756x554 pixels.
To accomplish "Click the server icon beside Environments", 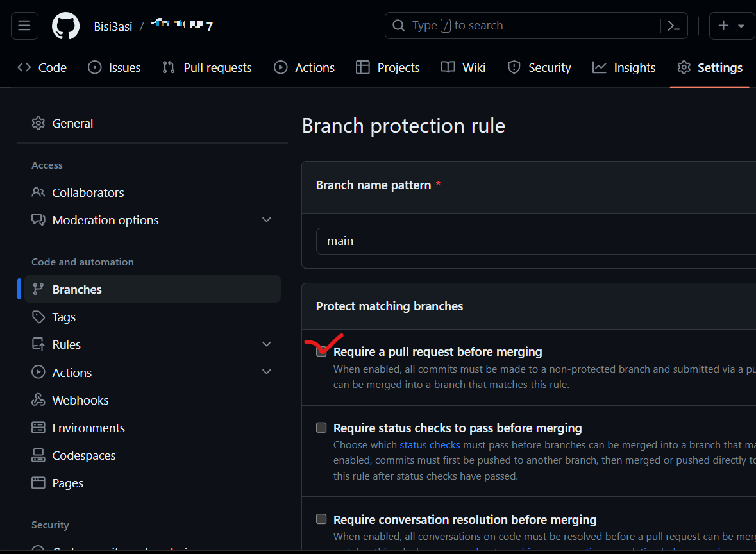I will click(x=38, y=428).
